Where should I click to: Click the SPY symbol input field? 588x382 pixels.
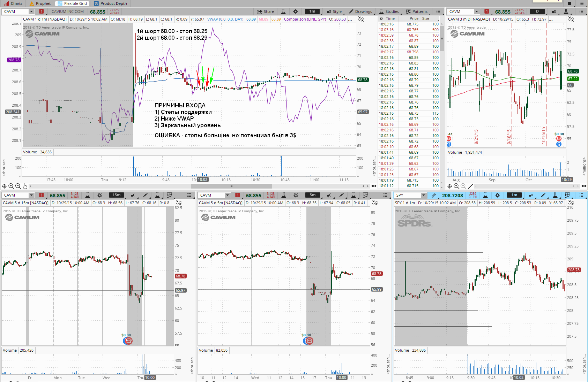pyautogui.click(x=408, y=195)
